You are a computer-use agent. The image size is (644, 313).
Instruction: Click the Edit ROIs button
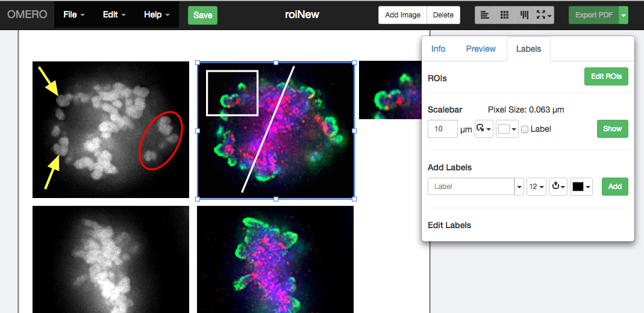pyautogui.click(x=605, y=76)
